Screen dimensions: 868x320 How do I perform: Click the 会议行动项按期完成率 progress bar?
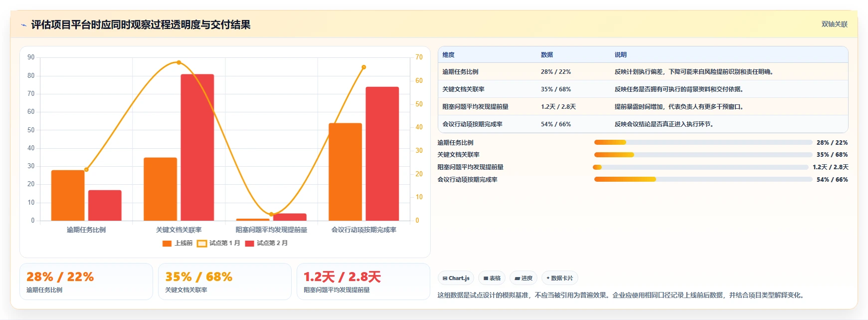pos(703,179)
